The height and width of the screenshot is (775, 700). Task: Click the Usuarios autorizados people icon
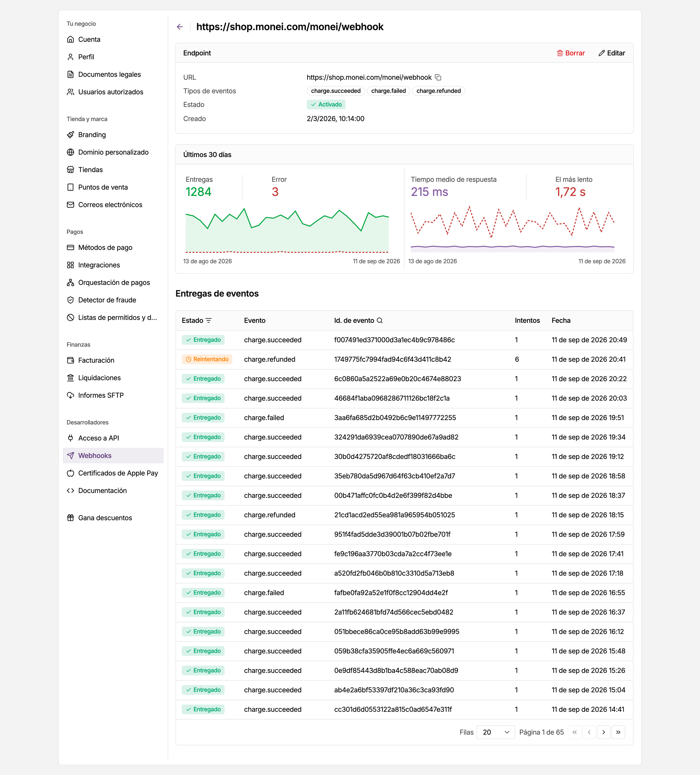70,92
